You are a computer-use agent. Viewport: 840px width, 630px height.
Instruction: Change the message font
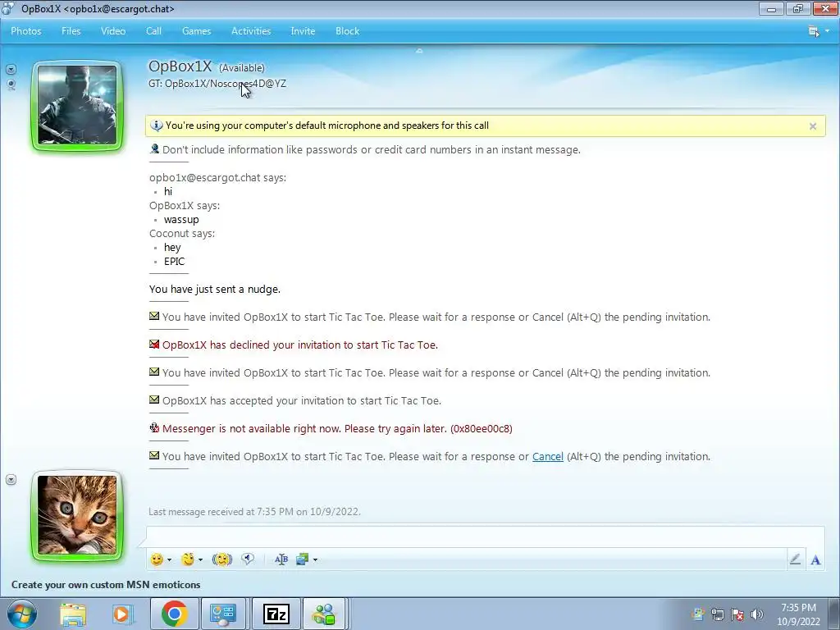[x=281, y=559]
